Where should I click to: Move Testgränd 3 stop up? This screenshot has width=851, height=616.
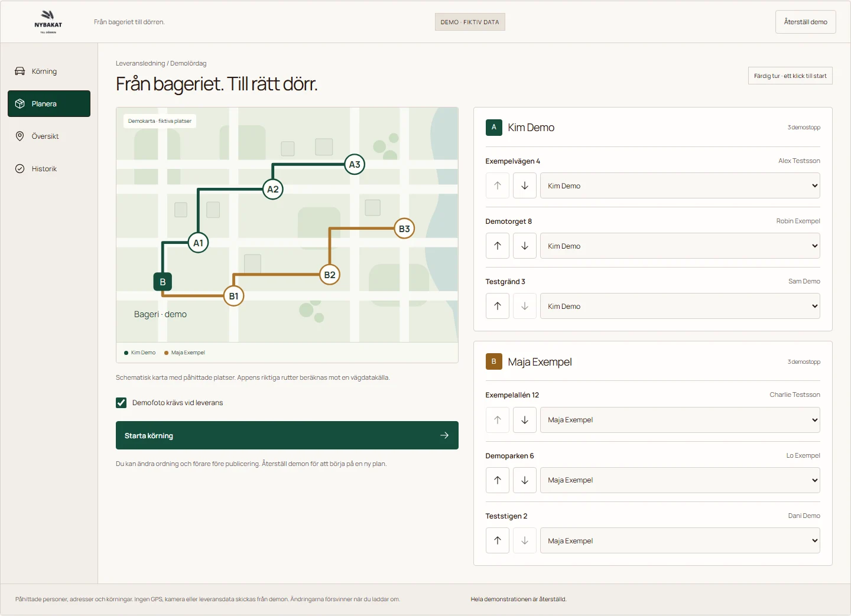point(498,306)
